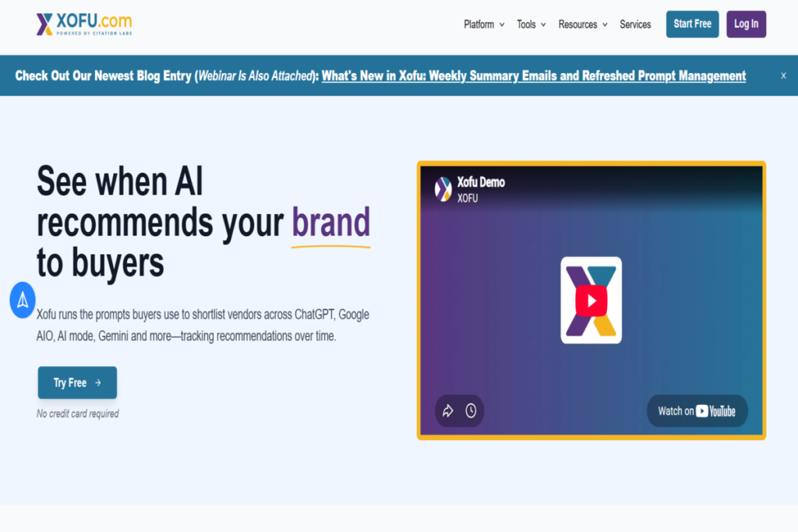Screen dimensions: 798x532
Task: Dismiss the blog announcement banner
Action: tap(783, 76)
